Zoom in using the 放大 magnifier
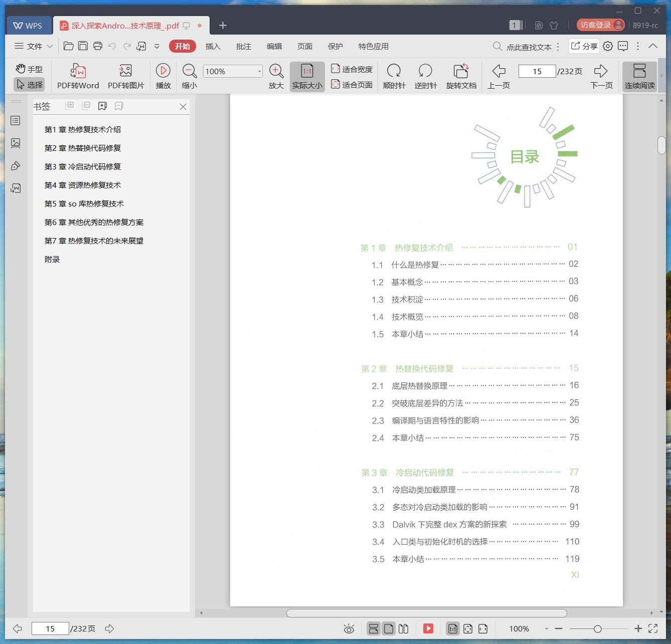This screenshot has height=644, width=671. click(276, 71)
